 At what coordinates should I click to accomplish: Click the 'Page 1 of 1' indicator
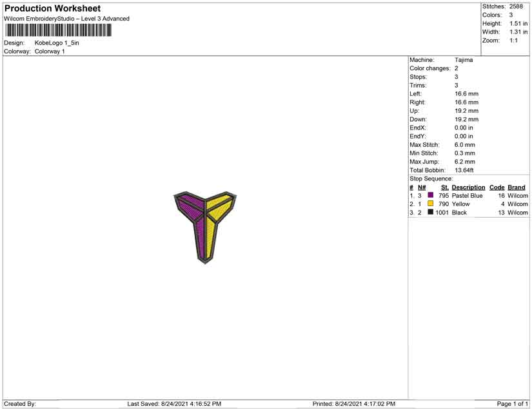[512, 404]
